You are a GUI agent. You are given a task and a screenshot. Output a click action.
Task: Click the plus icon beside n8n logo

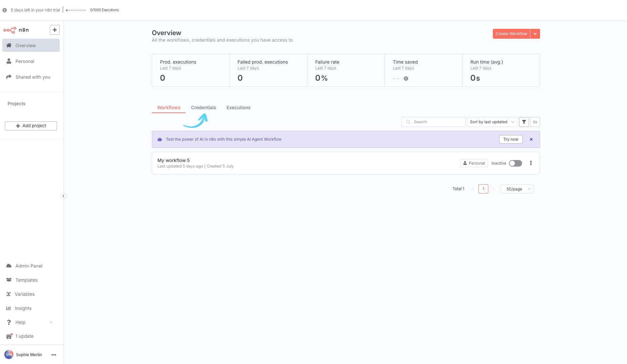tap(55, 30)
